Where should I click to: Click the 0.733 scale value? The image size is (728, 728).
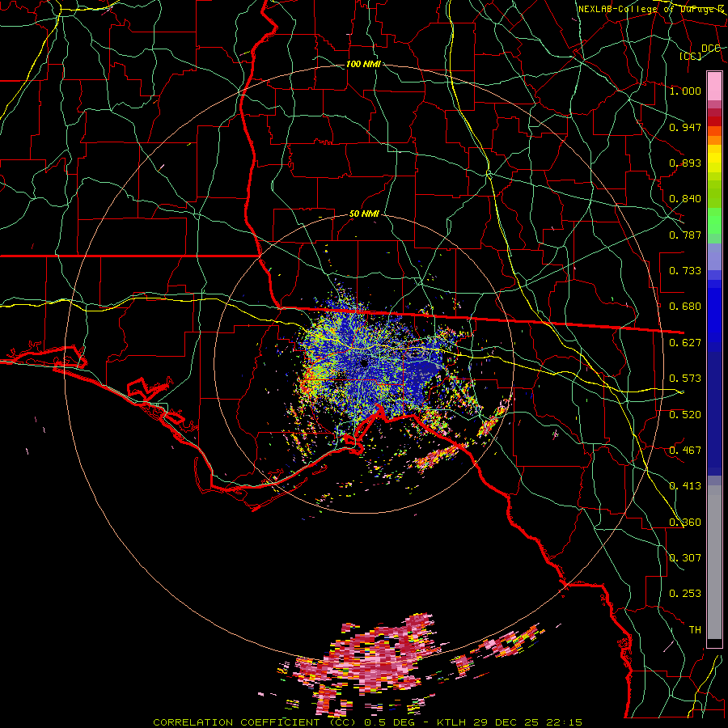tap(685, 271)
